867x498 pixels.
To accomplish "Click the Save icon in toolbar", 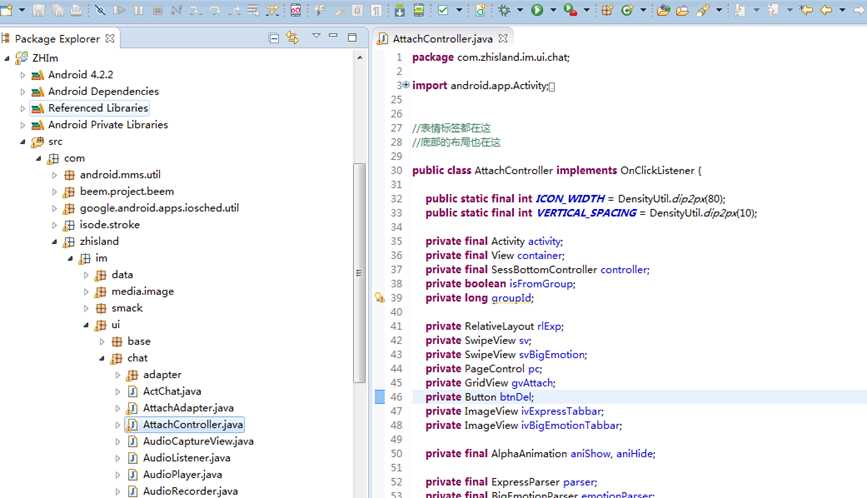I will (38, 10).
